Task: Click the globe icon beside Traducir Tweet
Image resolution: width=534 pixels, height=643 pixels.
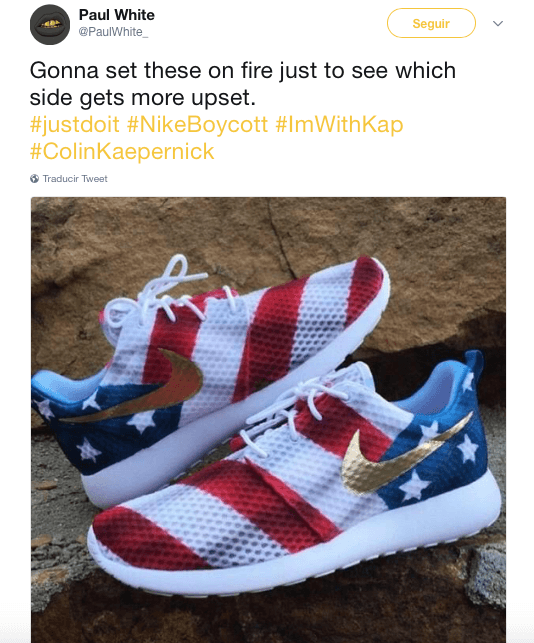Action: 34,179
